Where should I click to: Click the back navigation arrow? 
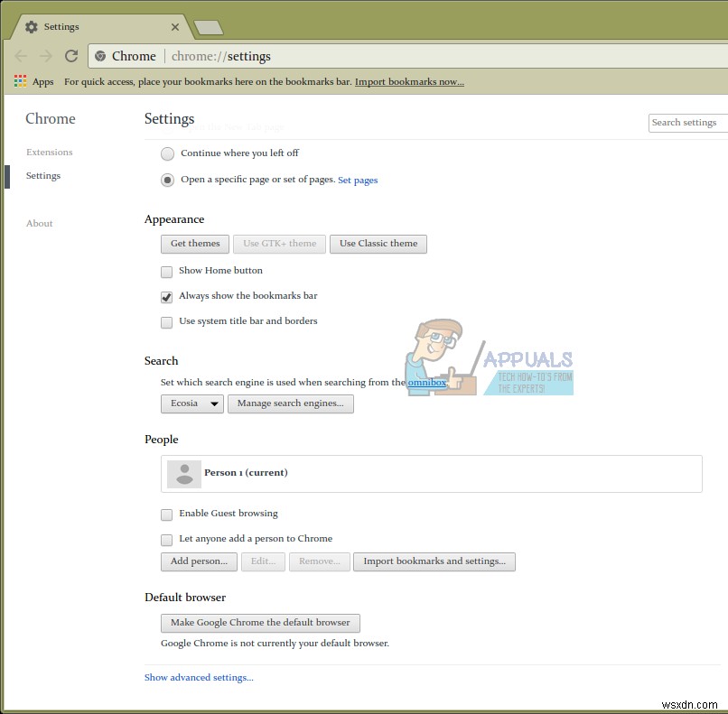click(x=21, y=56)
